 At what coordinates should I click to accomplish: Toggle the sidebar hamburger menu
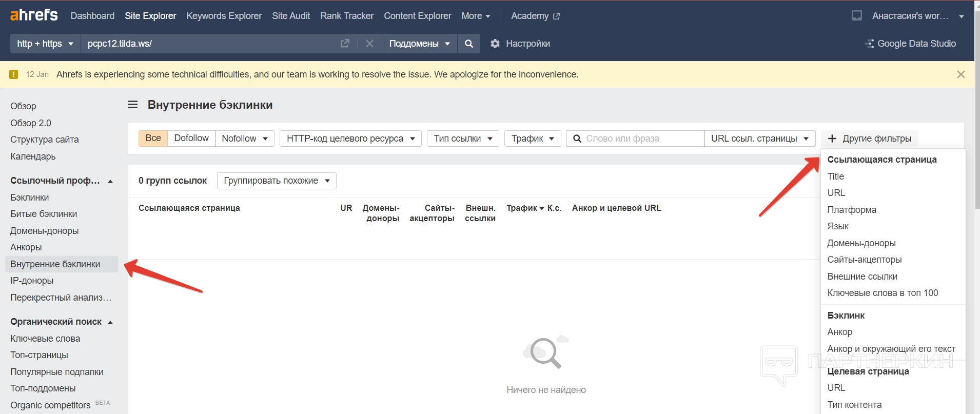[x=133, y=105]
